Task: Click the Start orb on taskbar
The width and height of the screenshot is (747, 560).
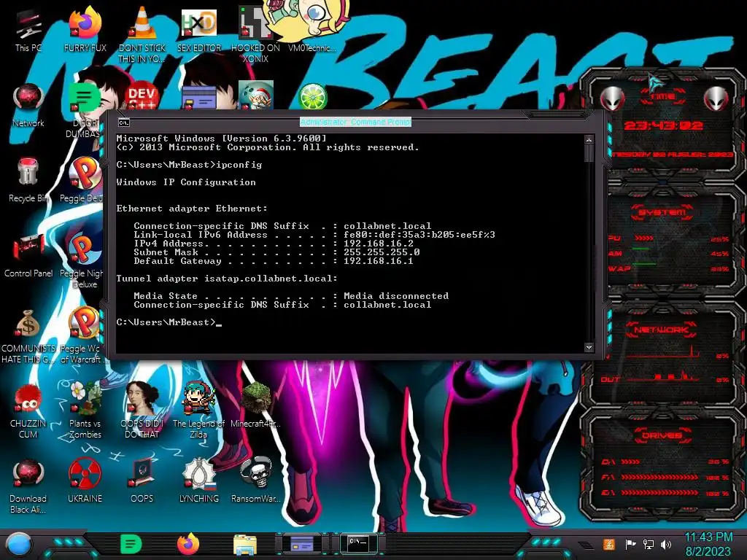Action: (19, 544)
